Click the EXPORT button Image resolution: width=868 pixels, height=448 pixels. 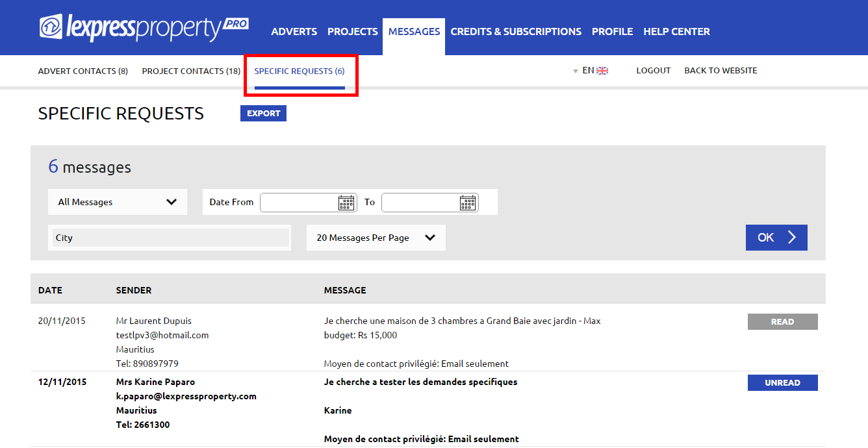point(263,114)
